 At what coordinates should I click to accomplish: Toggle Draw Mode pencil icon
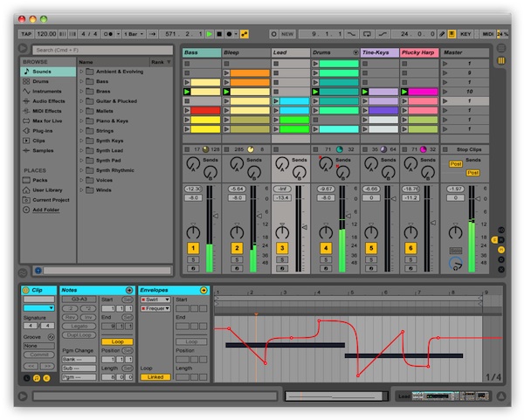[442, 34]
